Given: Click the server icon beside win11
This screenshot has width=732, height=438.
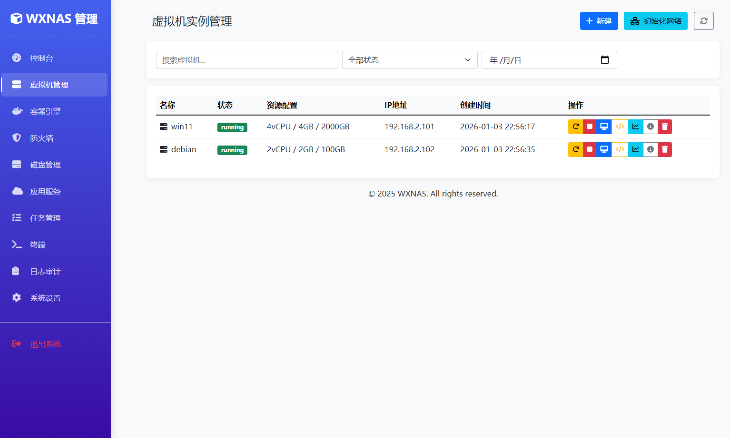Looking at the screenshot, I should click(163, 127).
